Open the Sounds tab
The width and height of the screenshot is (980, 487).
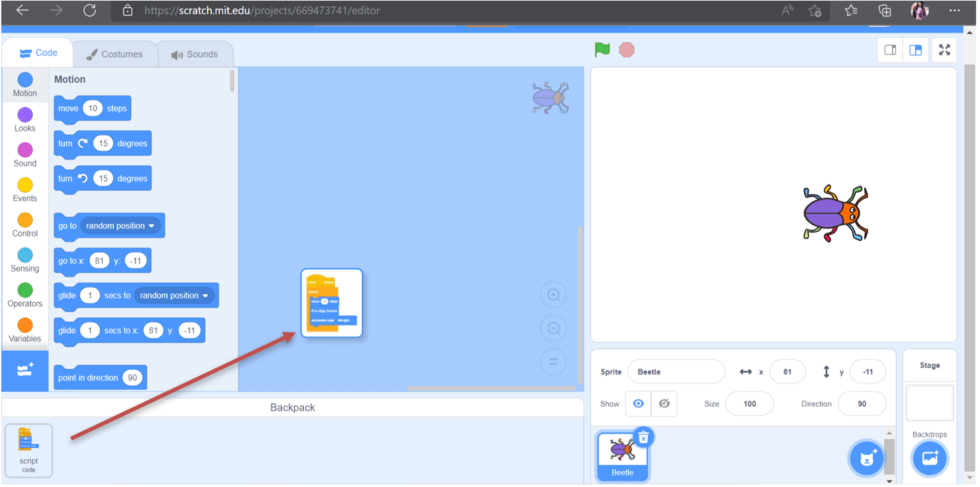[195, 54]
